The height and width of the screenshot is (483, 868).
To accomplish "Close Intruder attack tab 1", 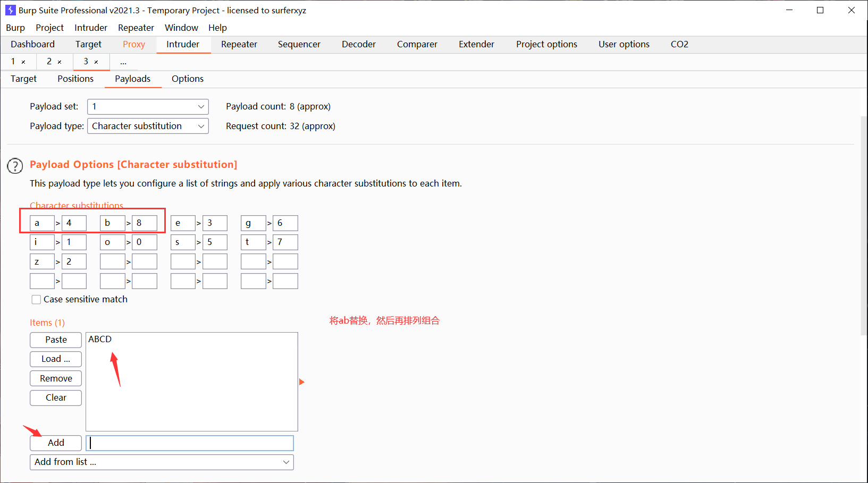I will (x=23, y=62).
